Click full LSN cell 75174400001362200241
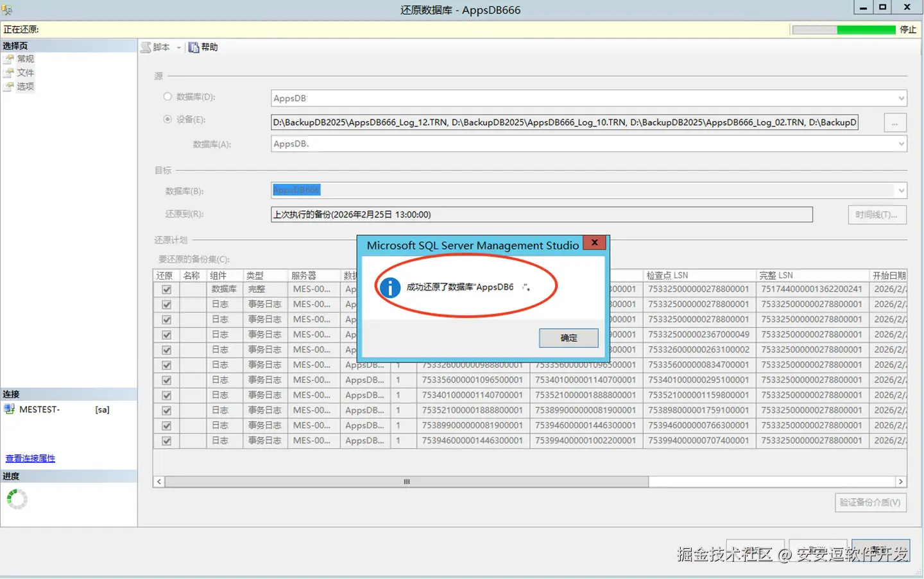 (812, 289)
